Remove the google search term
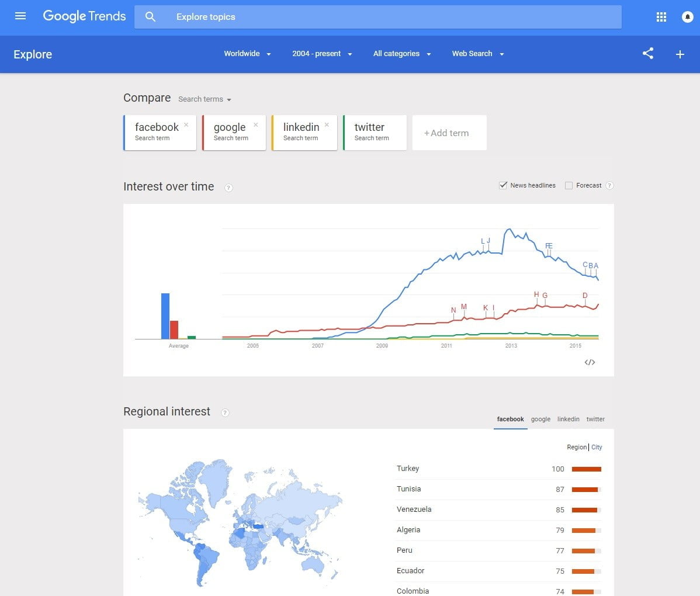This screenshot has width=700, height=596. [x=256, y=125]
